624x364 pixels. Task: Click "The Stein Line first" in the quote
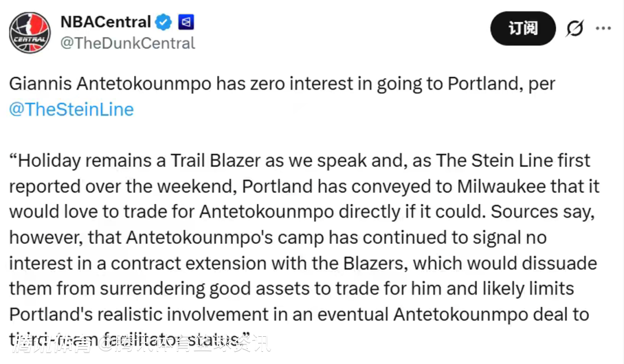click(513, 161)
